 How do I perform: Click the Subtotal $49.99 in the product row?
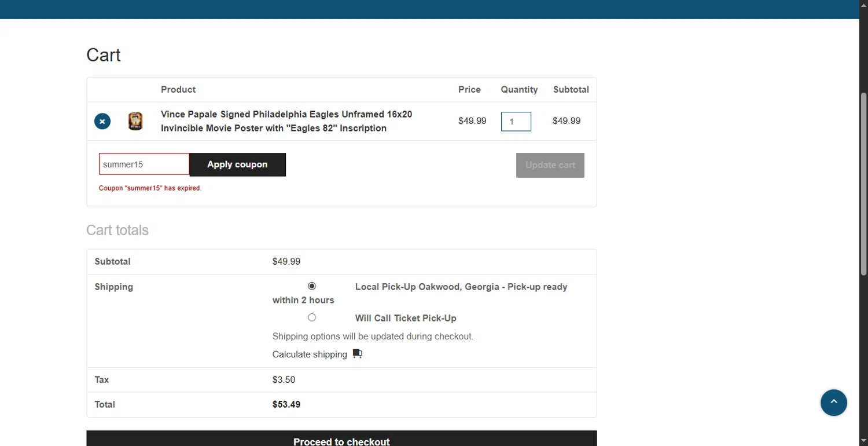(567, 121)
